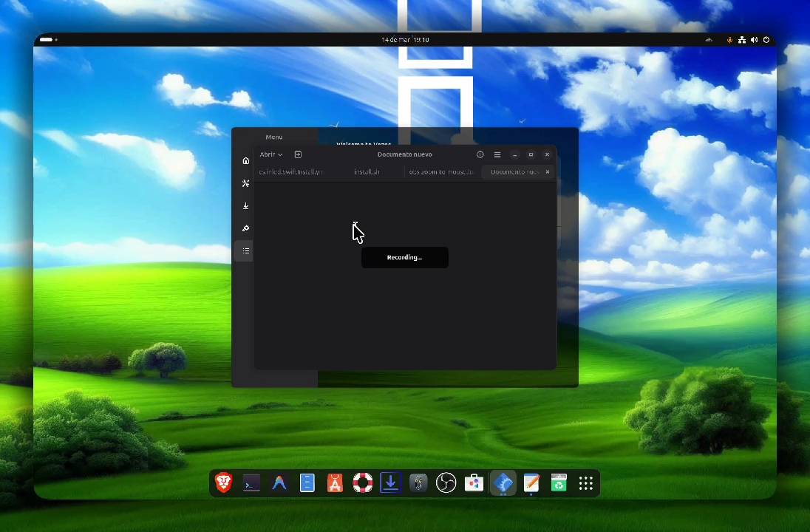The width and height of the screenshot is (810, 532).
Task: Show all applications grid in dock
Action: point(586,483)
